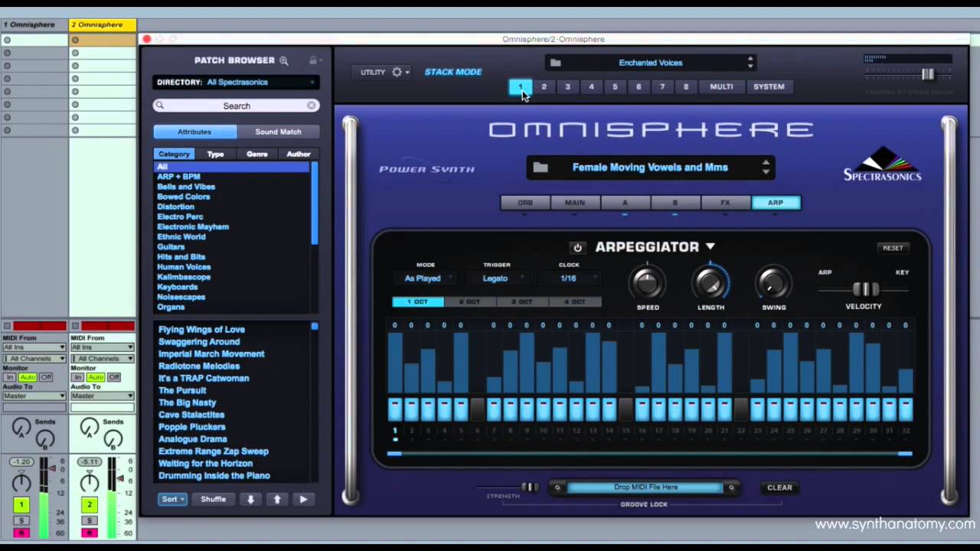Enable arpeggiator step 6 button
980x551 pixels.
point(478,409)
